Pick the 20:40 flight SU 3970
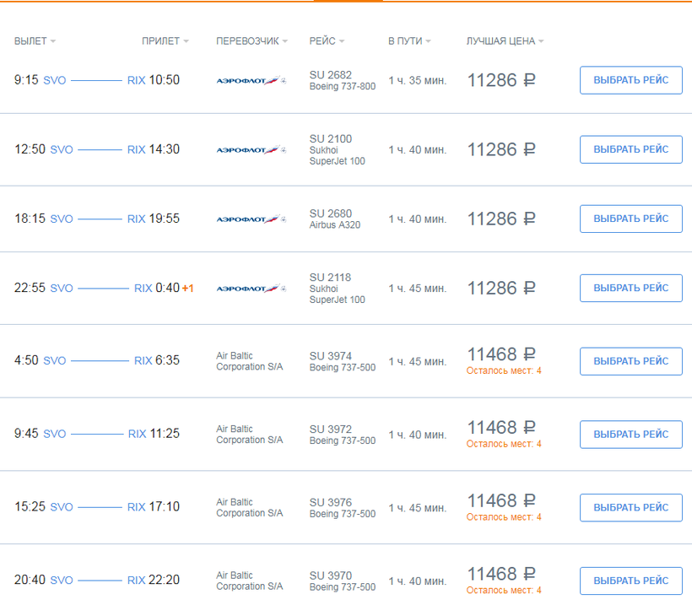This screenshot has width=692, height=616. pyautogui.click(x=630, y=581)
